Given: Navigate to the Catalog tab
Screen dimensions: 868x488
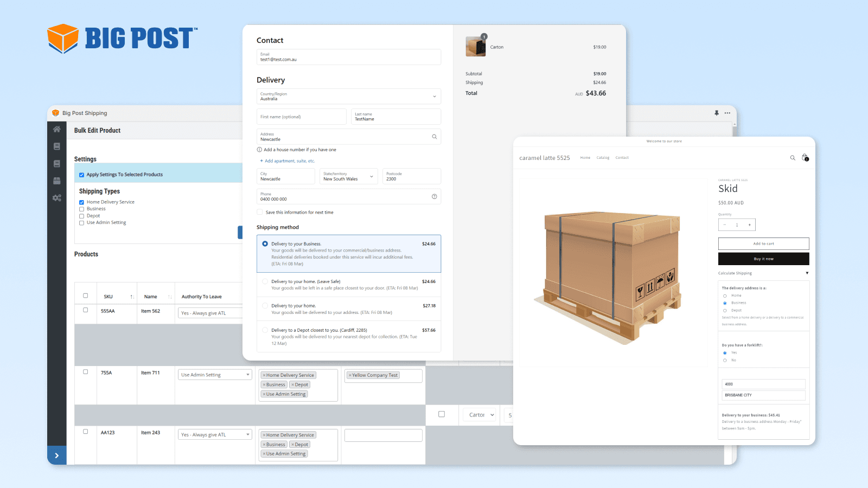Looking at the screenshot, I should coord(603,157).
